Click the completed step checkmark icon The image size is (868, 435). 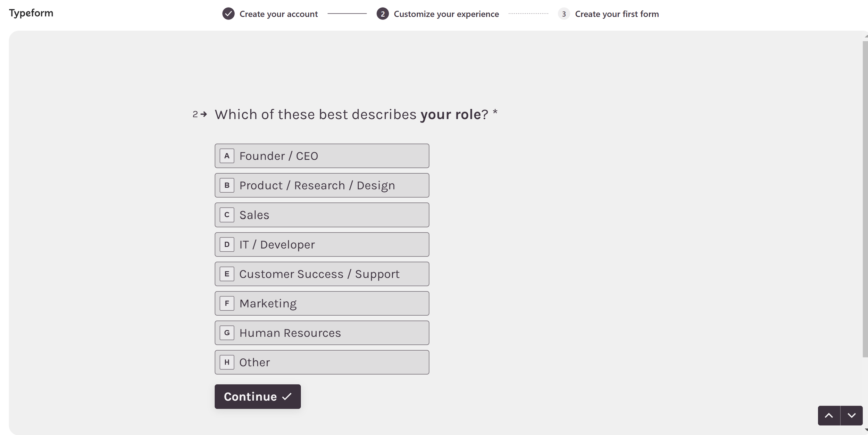click(228, 14)
